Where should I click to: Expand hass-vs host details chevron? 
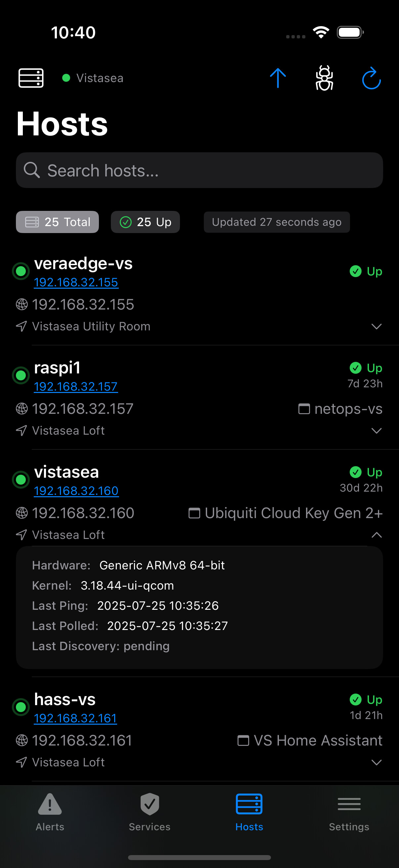coord(376,762)
